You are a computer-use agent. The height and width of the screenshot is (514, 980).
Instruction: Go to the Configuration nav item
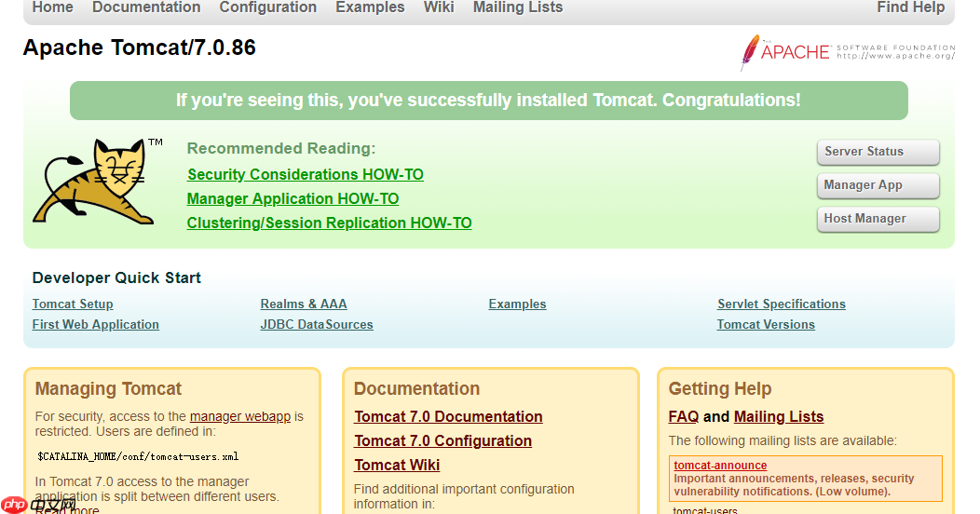click(x=267, y=7)
